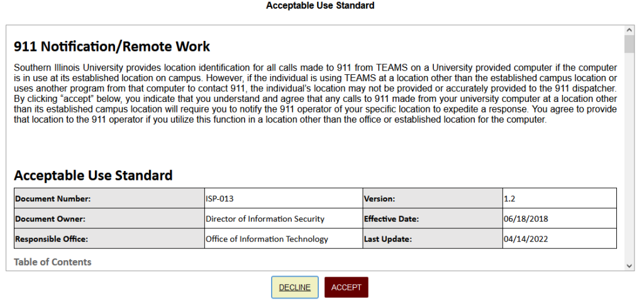
Task: Click the paragraph starting 'Southern Illinois University provides'
Action: (315, 94)
